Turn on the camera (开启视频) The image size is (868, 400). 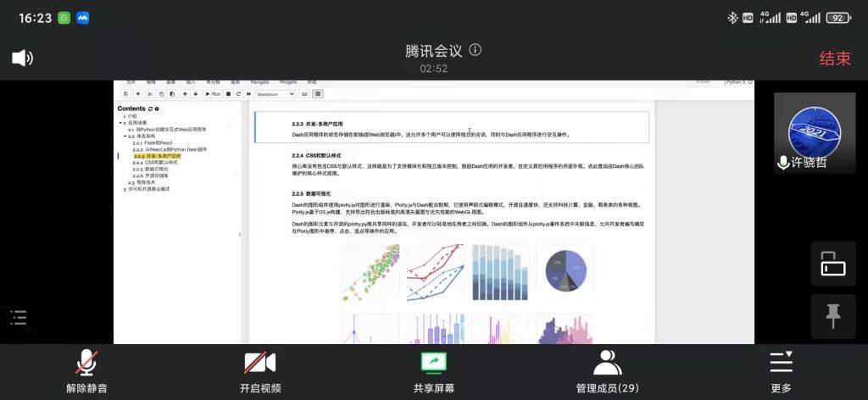pos(259,371)
